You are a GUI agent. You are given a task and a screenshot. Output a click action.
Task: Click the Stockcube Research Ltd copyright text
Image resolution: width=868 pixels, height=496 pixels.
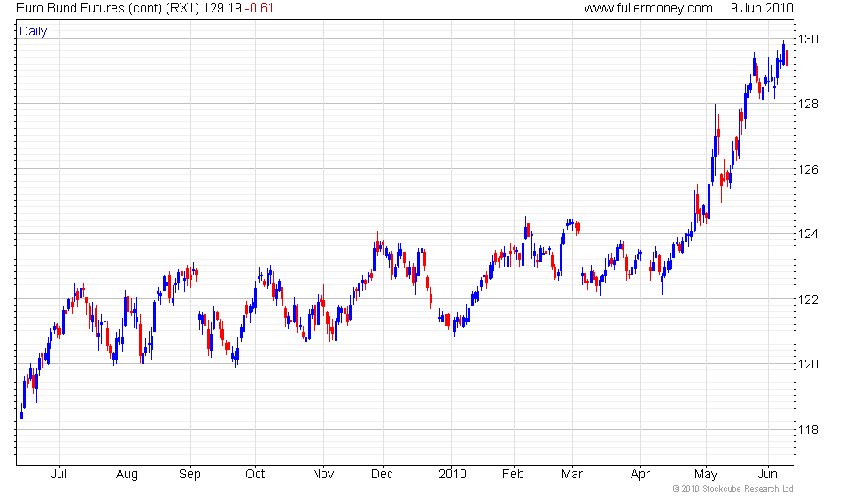pos(733,489)
